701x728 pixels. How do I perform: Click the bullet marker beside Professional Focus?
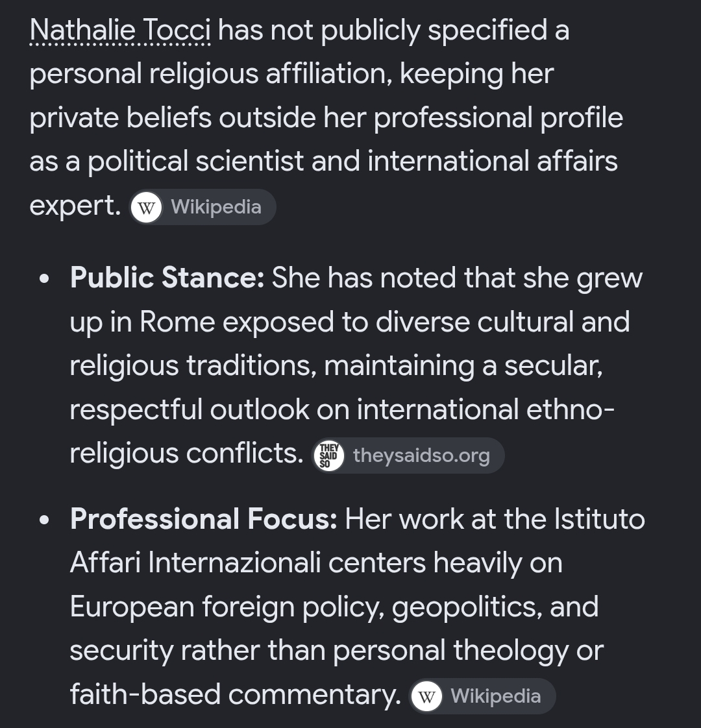click(44, 520)
